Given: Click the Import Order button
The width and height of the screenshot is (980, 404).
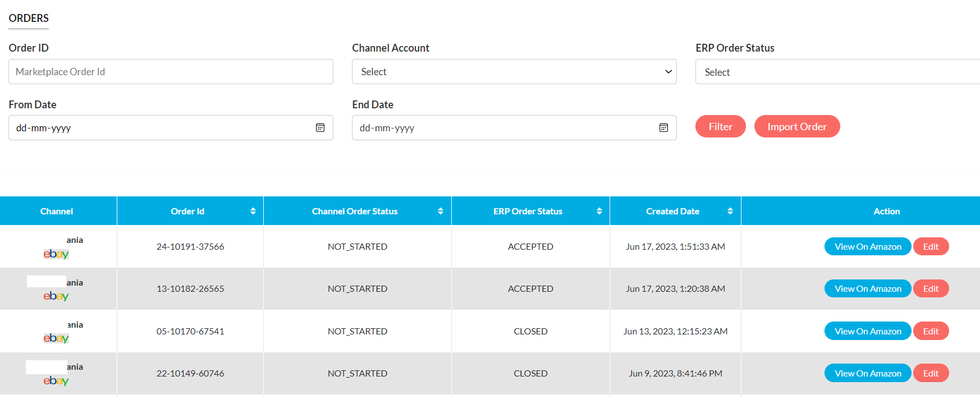Looking at the screenshot, I should tap(796, 126).
